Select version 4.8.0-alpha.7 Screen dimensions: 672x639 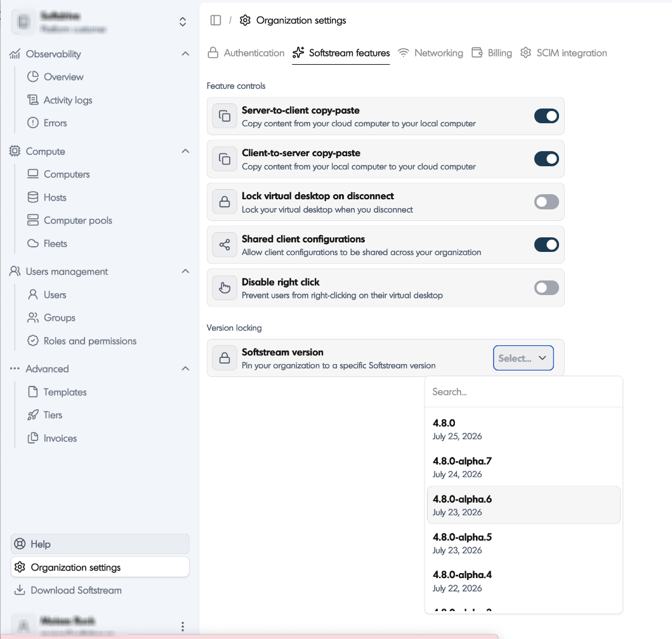click(x=524, y=468)
